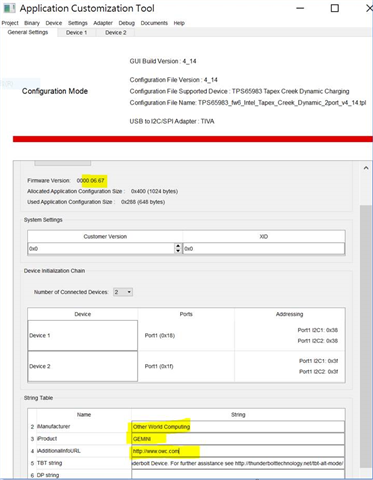Click the iManufacturer string field
The image size is (373, 480).
pyautogui.click(x=238, y=427)
